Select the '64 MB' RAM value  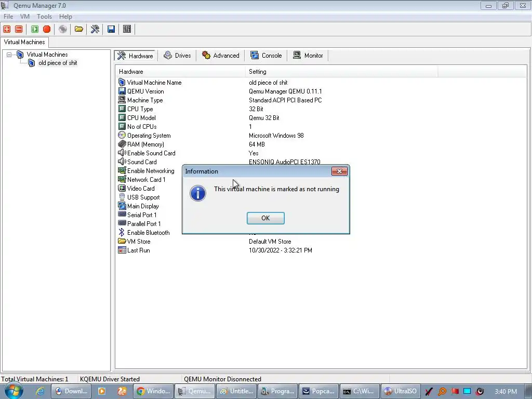(257, 144)
